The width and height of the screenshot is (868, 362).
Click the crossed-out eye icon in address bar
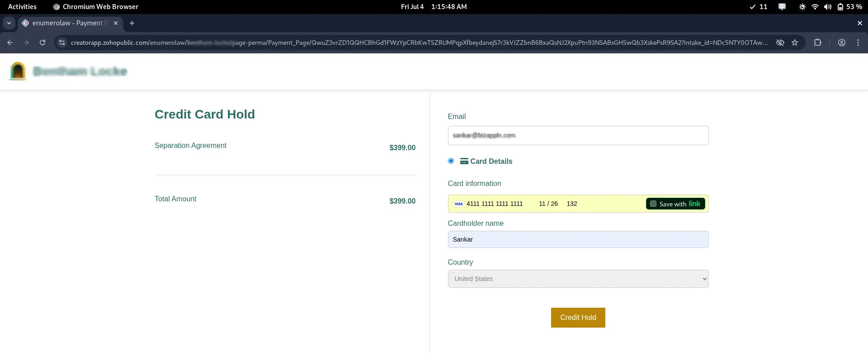coord(780,43)
